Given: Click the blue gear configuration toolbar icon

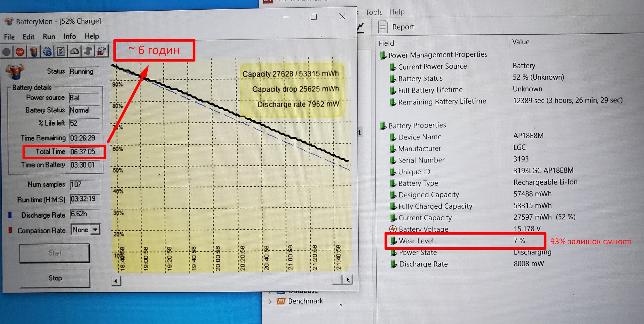Looking at the screenshot, I should coord(48,52).
